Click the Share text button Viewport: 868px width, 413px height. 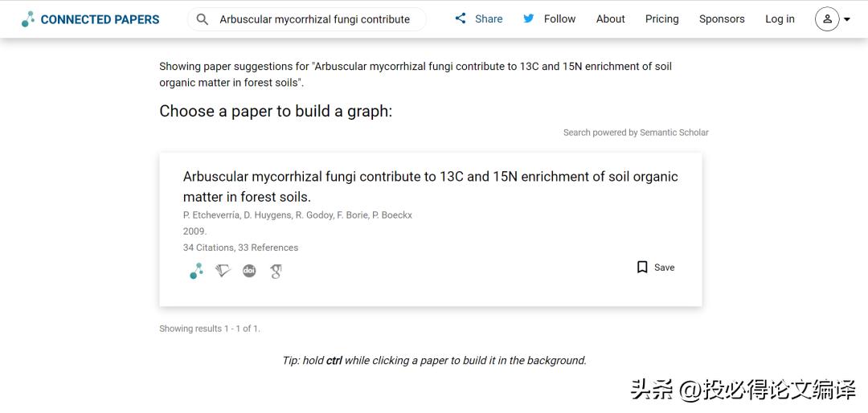pos(489,18)
